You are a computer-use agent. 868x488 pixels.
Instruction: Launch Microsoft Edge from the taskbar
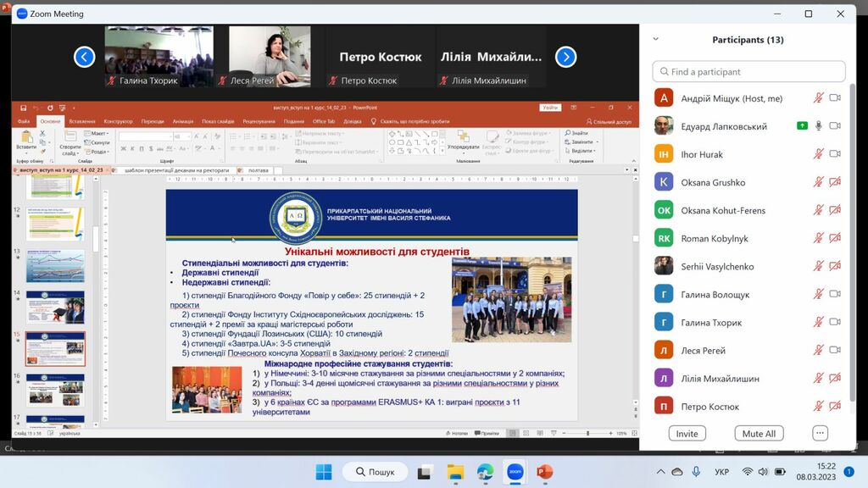pos(485,472)
